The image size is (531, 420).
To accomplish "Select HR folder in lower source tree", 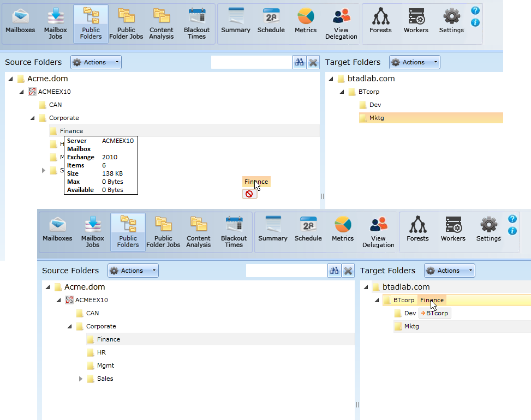I will coord(102,352).
